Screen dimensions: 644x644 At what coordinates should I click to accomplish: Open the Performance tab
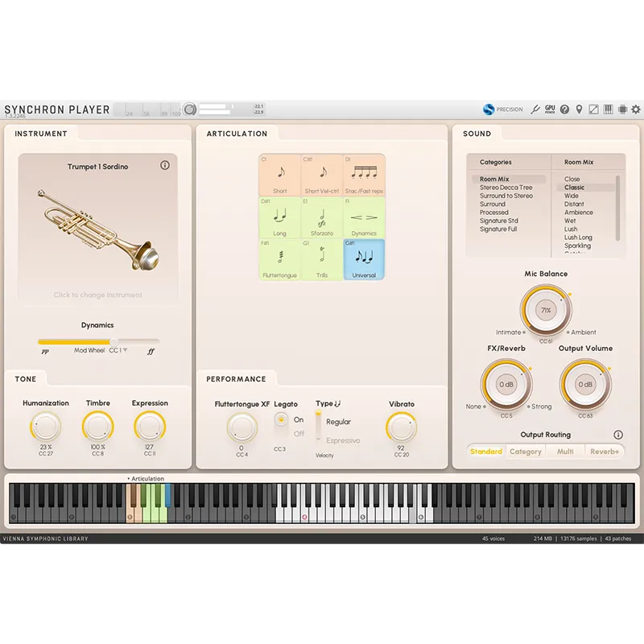pyautogui.click(x=236, y=378)
